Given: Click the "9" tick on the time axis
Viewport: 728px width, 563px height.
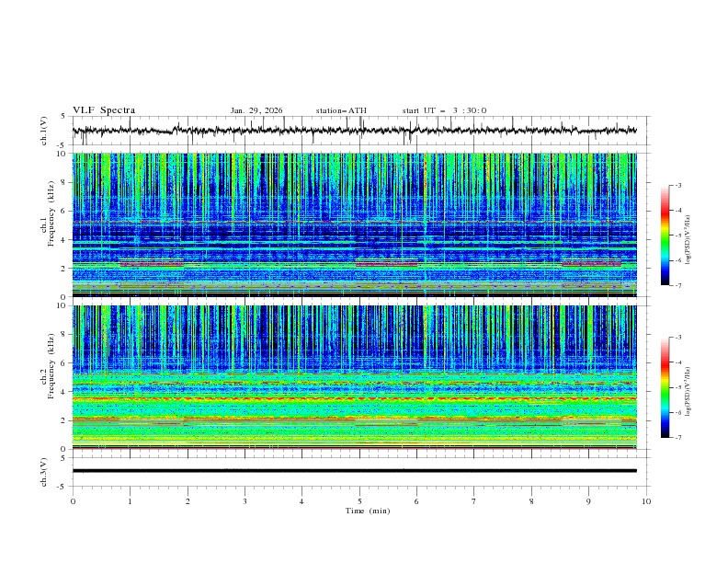Looking at the screenshot, I should pyautogui.click(x=589, y=501).
